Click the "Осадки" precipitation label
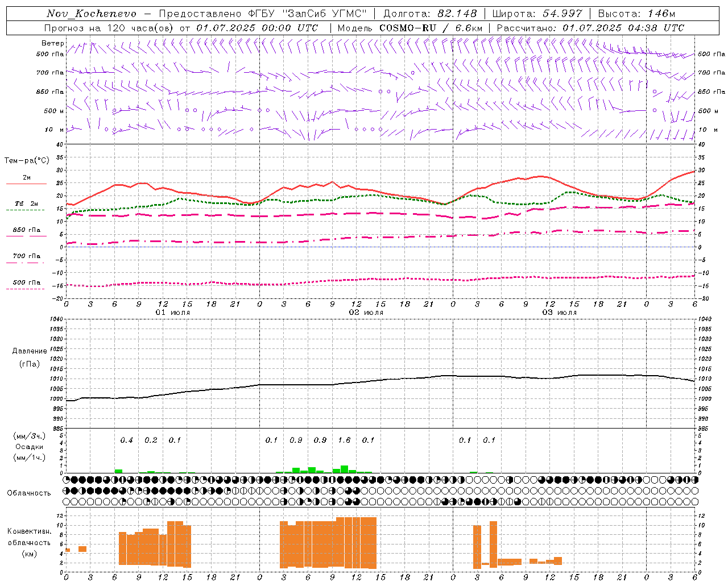This screenshot has height=582, width=728. (30, 447)
